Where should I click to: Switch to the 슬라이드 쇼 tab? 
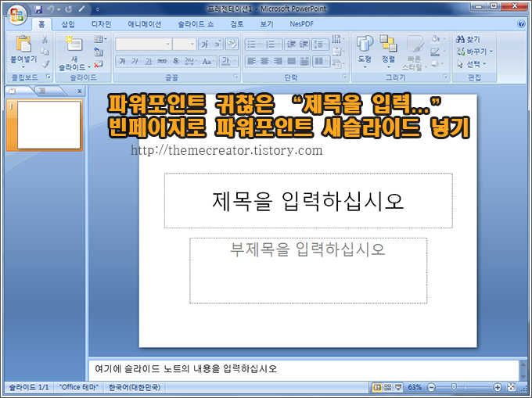(x=196, y=24)
